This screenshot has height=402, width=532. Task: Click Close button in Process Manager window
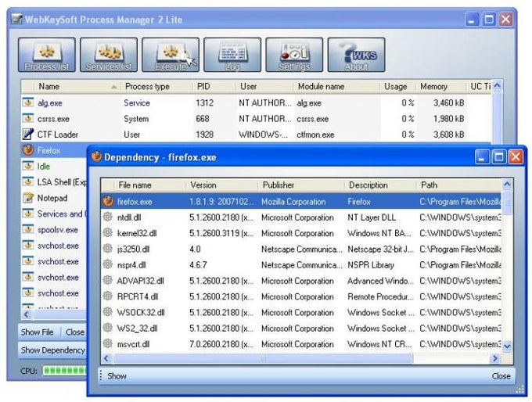tap(74, 332)
